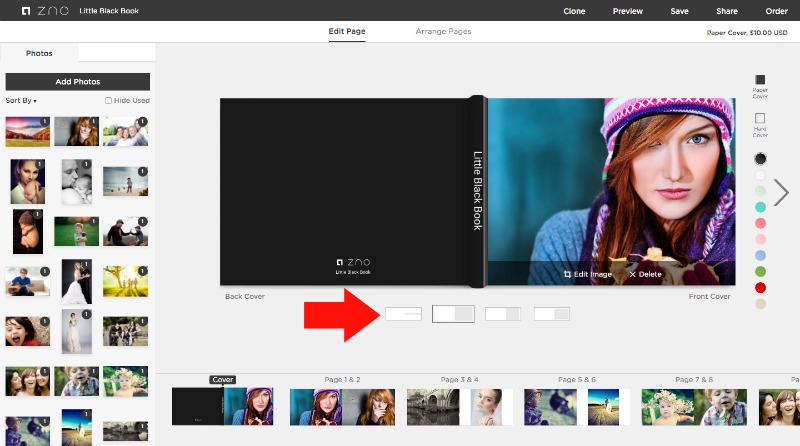Image resolution: width=800 pixels, height=446 pixels.
Task: Select the white cover color swatch
Action: (760, 175)
